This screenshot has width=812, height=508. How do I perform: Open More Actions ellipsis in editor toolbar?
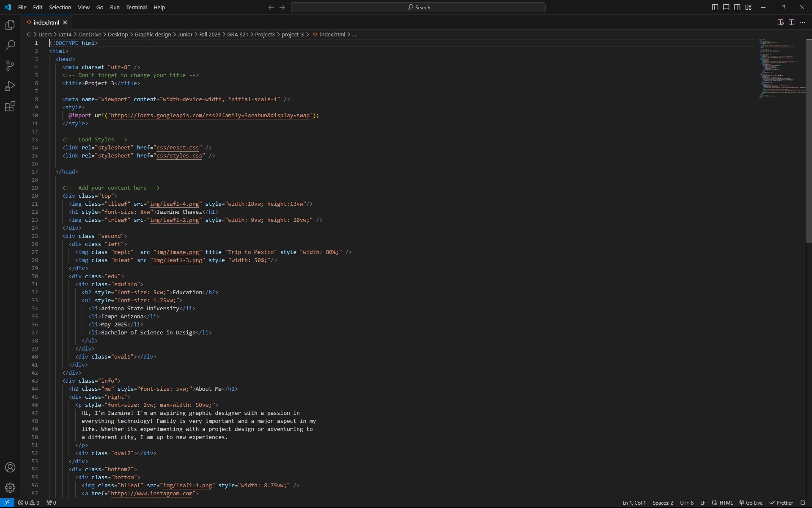pos(802,22)
